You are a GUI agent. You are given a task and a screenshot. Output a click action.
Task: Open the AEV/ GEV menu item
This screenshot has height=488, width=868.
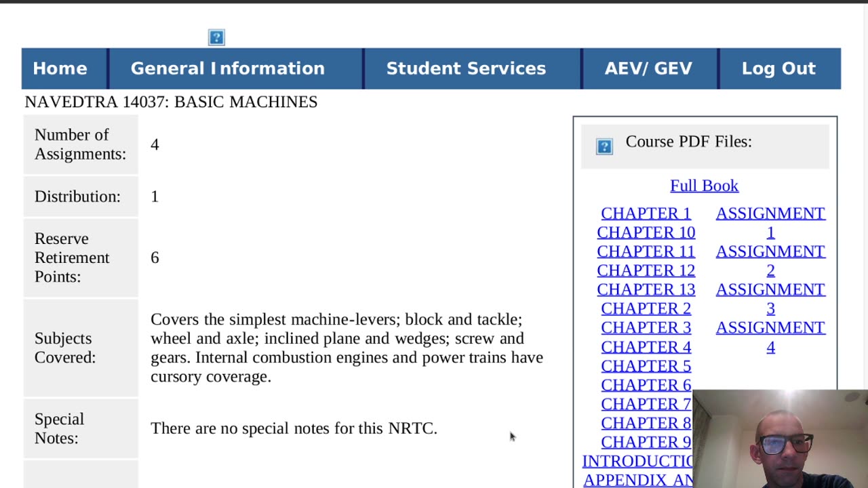click(648, 68)
